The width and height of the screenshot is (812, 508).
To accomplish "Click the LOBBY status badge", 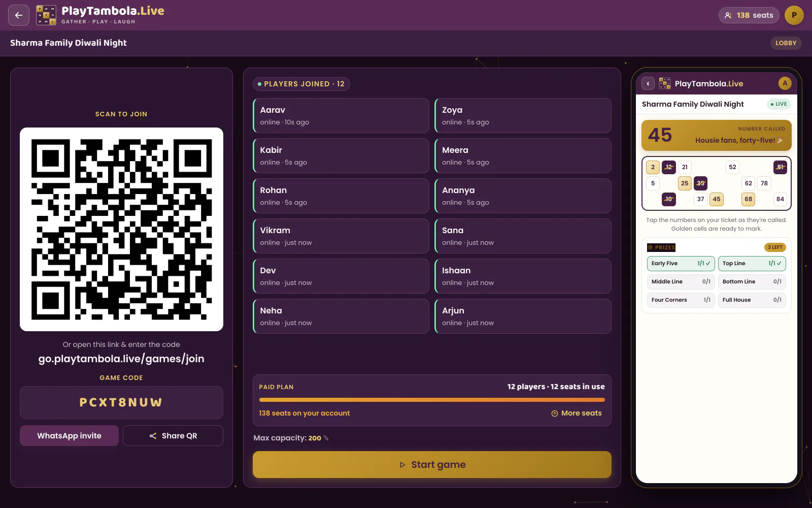I will pos(786,43).
